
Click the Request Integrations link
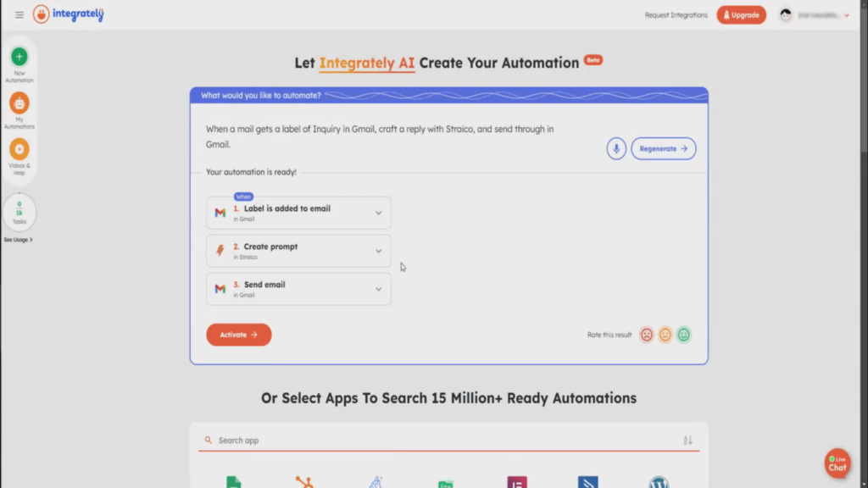tap(676, 15)
